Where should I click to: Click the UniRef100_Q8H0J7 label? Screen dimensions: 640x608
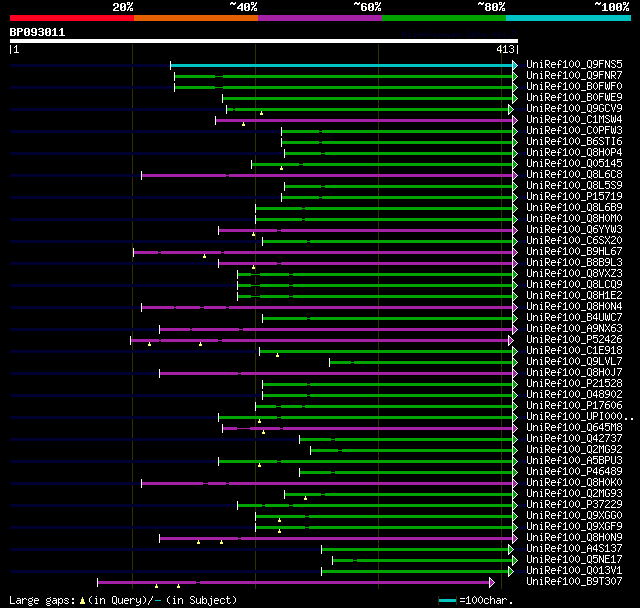tap(574, 373)
